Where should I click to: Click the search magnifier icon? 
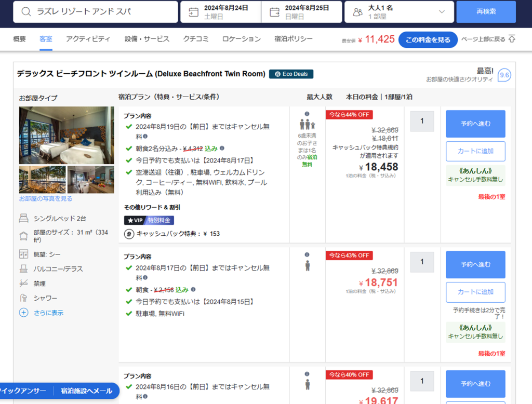26,11
